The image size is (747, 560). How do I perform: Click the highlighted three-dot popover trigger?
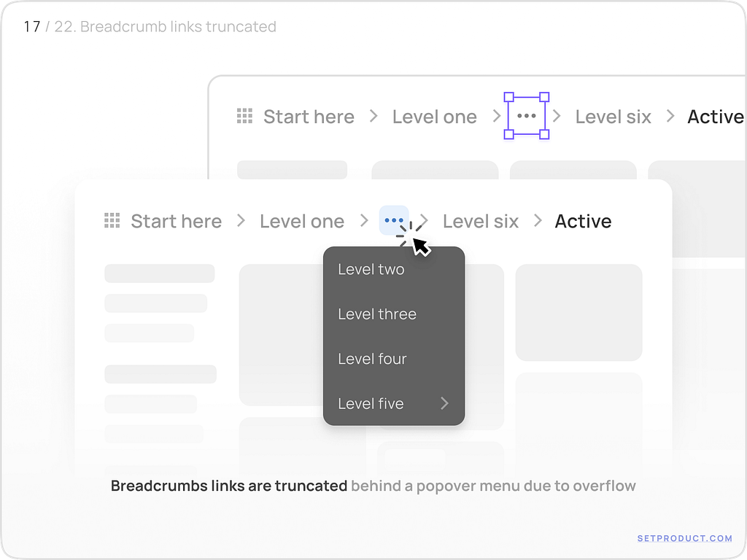[394, 219]
